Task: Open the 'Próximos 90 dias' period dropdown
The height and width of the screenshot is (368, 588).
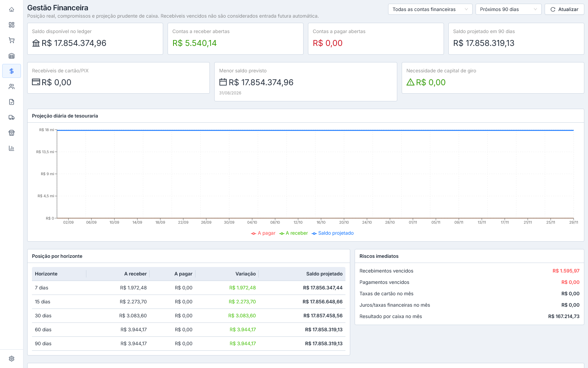Action: (x=508, y=10)
